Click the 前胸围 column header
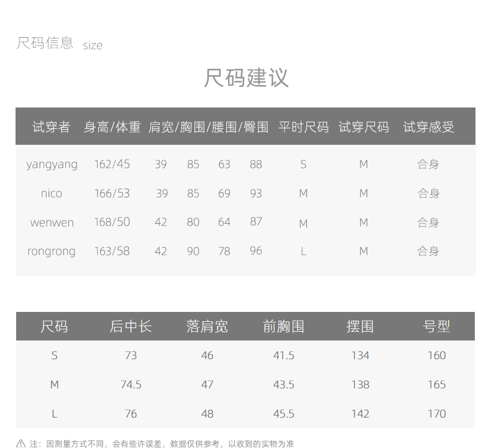This screenshot has height=448, width=491. (x=283, y=327)
